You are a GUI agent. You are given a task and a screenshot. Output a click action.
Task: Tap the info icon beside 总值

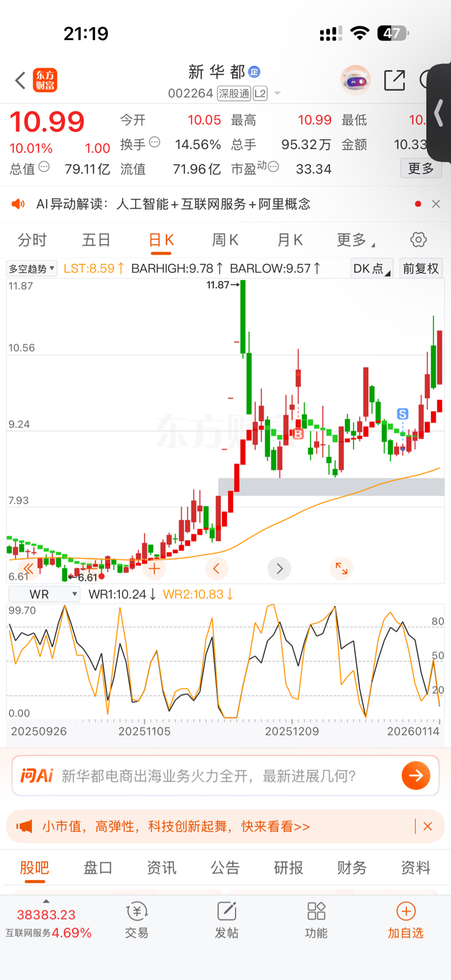pyautogui.click(x=44, y=167)
